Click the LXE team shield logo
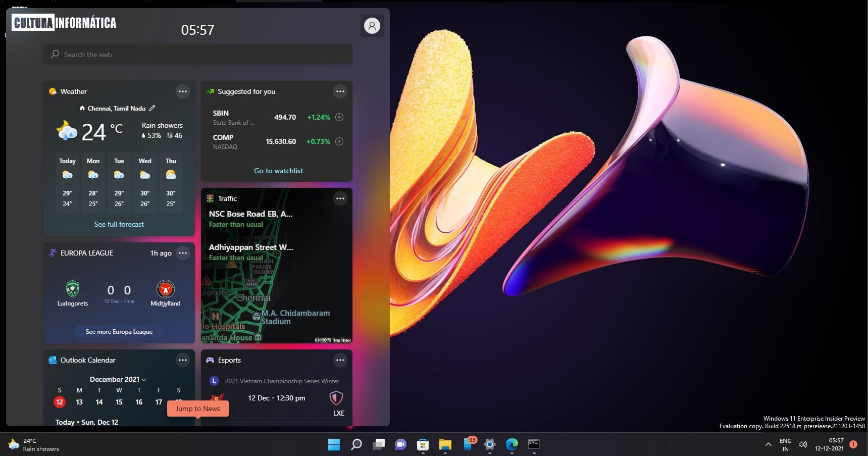 tap(336, 398)
